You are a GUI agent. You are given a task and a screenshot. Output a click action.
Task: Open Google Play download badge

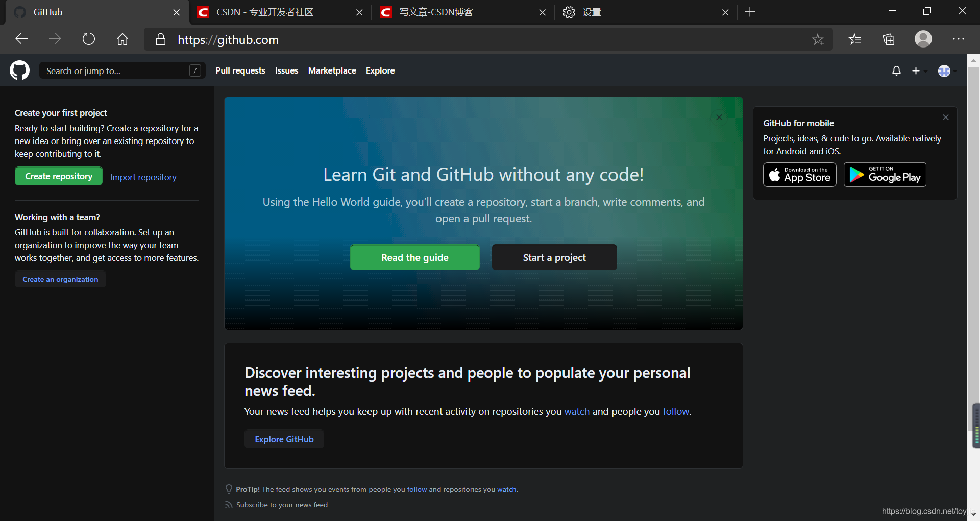885,175
